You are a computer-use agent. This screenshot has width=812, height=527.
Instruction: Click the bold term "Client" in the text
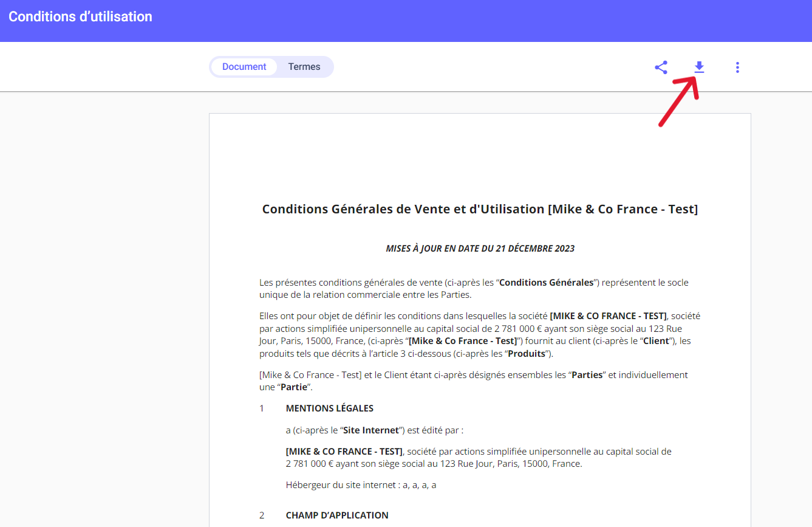(656, 341)
